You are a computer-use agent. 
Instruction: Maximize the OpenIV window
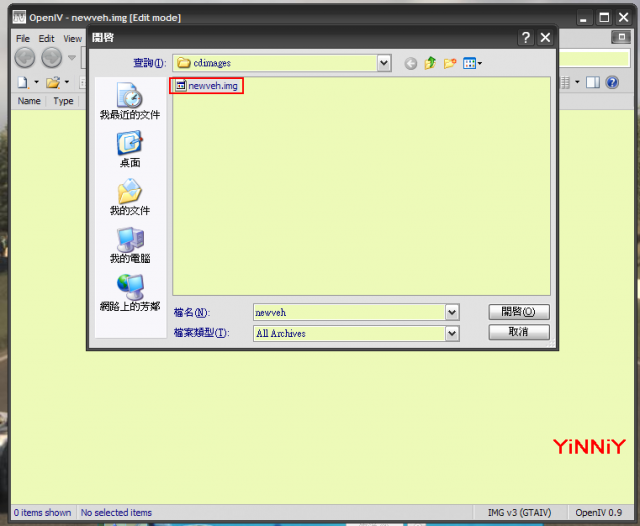coord(604,18)
